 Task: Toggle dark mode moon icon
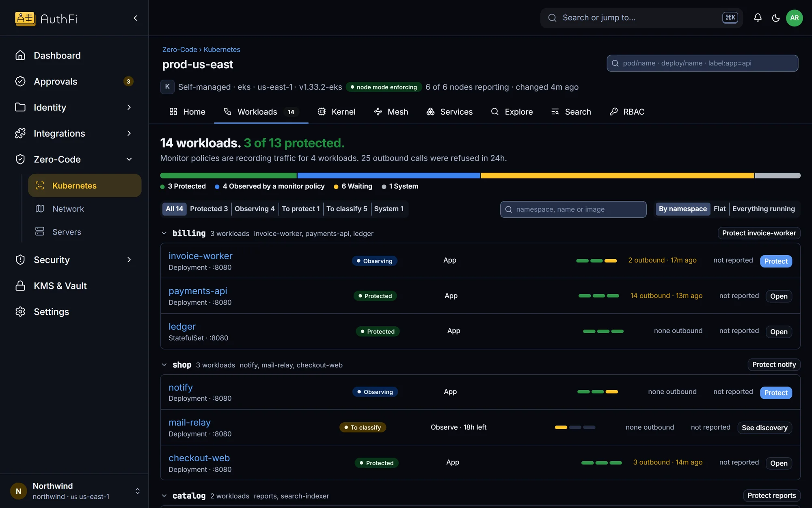[x=776, y=17]
